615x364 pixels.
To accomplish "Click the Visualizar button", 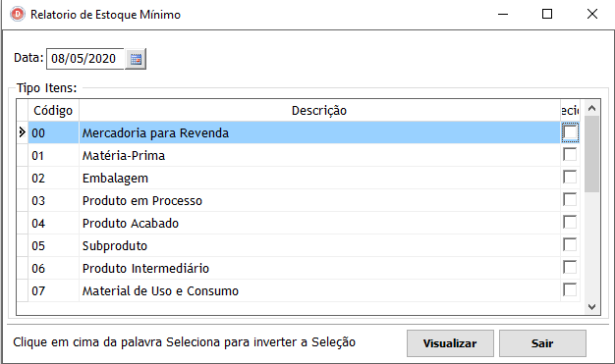I will pyautogui.click(x=450, y=343).
